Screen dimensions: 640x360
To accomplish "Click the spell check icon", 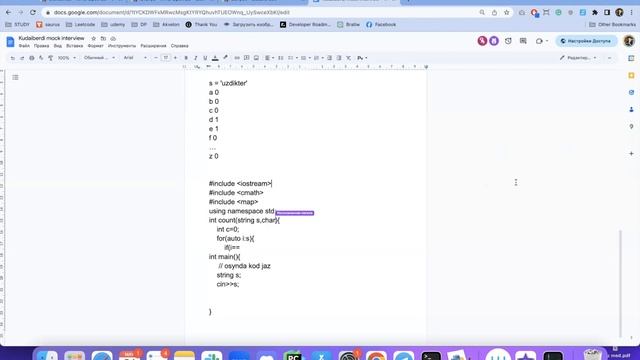I will click(41, 58).
